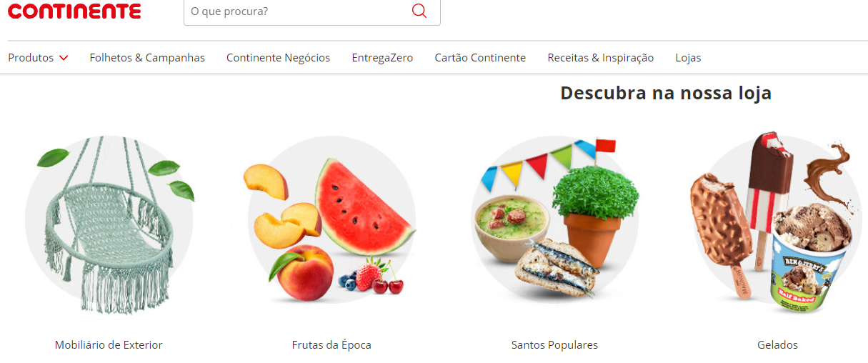Open the Produtos menu
868x363 pixels.
pos(38,58)
